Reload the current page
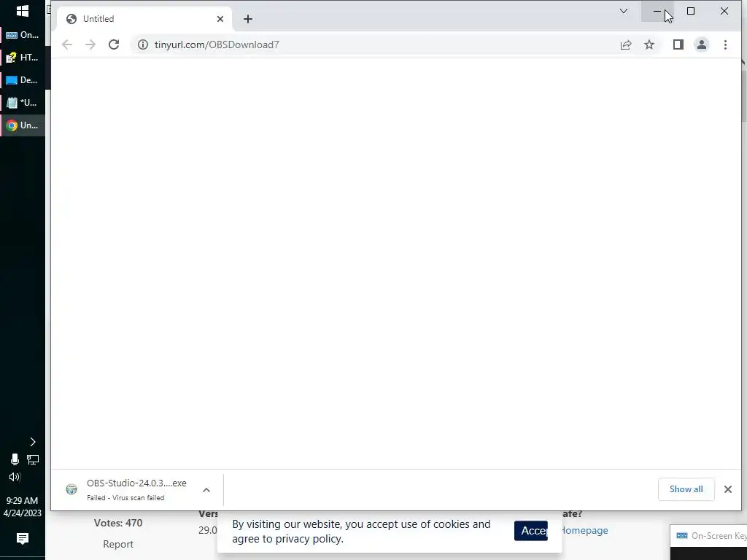The height and width of the screenshot is (560, 747). [x=113, y=44]
